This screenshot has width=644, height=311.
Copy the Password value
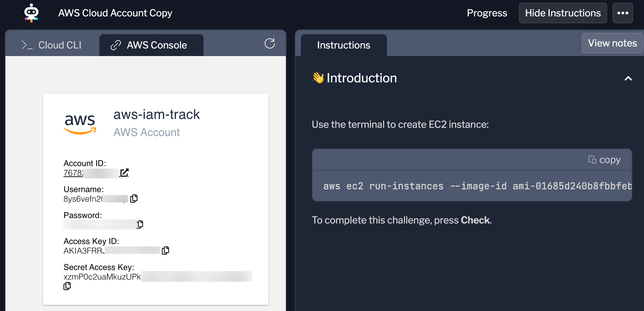pyautogui.click(x=140, y=224)
